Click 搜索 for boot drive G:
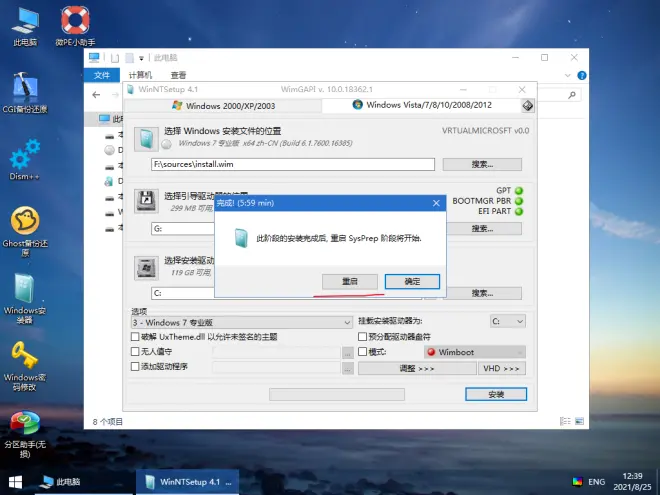The width and height of the screenshot is (660, 495). (x=482, y=229)
